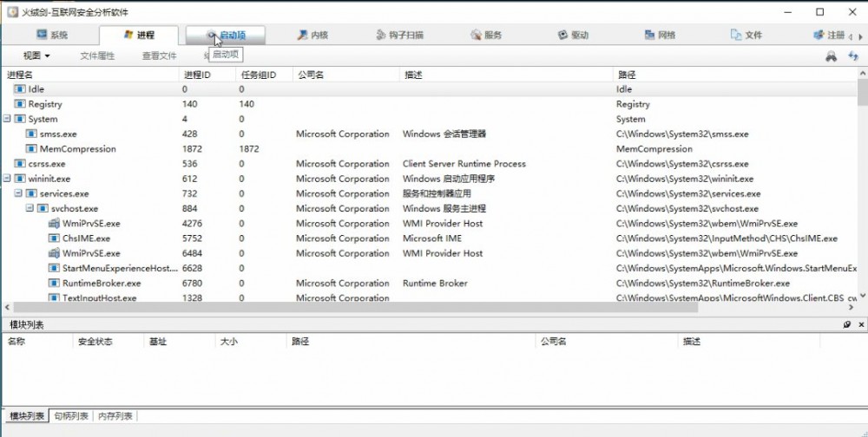Select the path C:\Windows\System32\csrss.exe
This screenshot has width=868, height=437.
coord(682,164)
